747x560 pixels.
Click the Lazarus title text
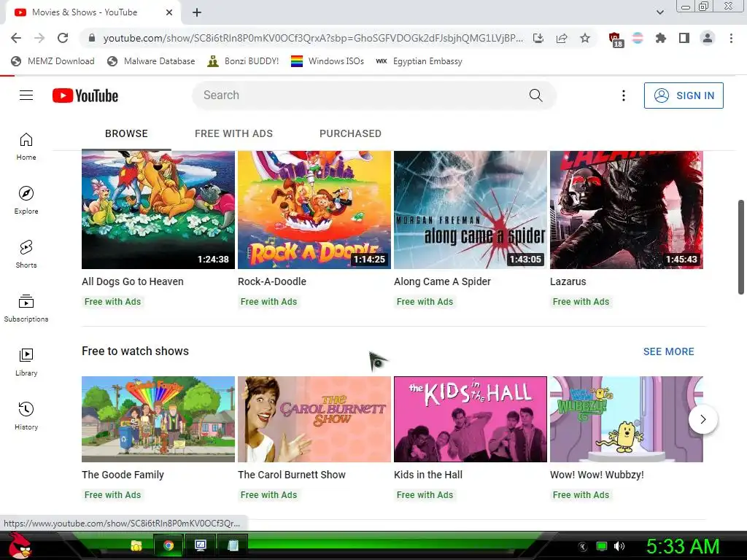click(x=568, y=281)
